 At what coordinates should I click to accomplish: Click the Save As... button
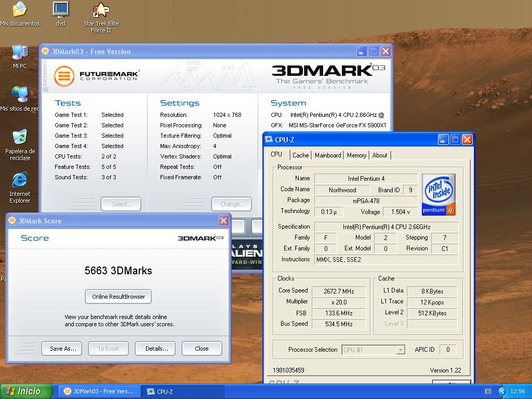pyautogui.click(x=63, y=349)
